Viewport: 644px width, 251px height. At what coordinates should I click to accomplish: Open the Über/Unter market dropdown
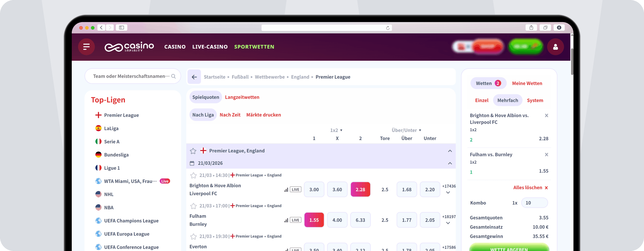tap(406, 130)
